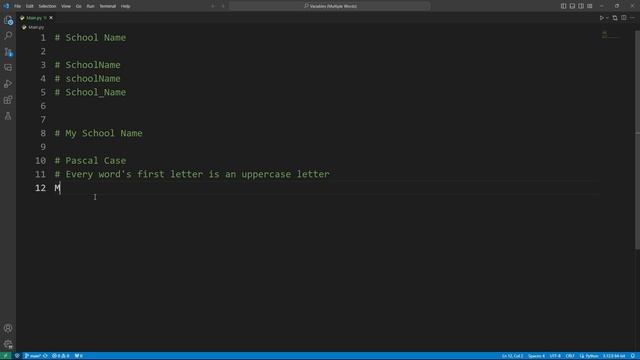Synchronize changes icon in status bar
640x360 pixels.
click(45, 356)
